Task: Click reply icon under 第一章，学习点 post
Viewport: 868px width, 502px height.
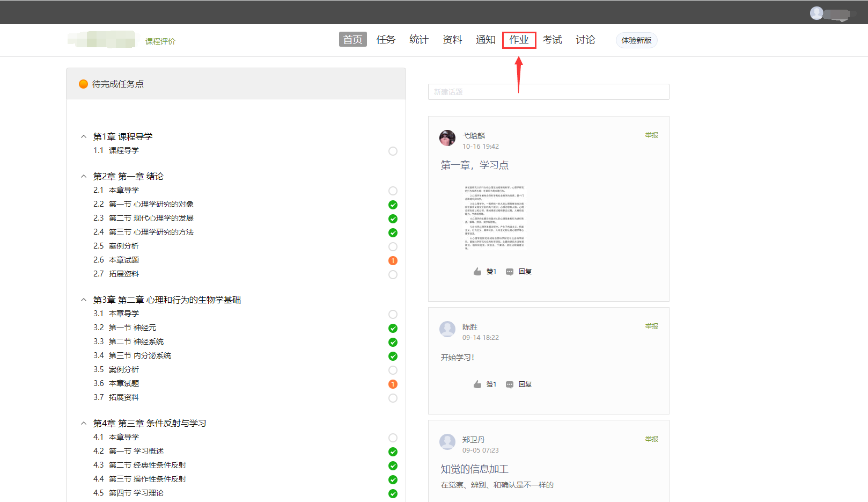Action: (x=510, y=272)
